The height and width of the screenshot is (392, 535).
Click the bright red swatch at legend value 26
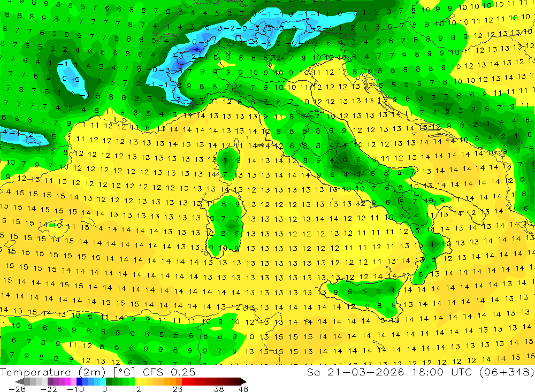(185, 381)
